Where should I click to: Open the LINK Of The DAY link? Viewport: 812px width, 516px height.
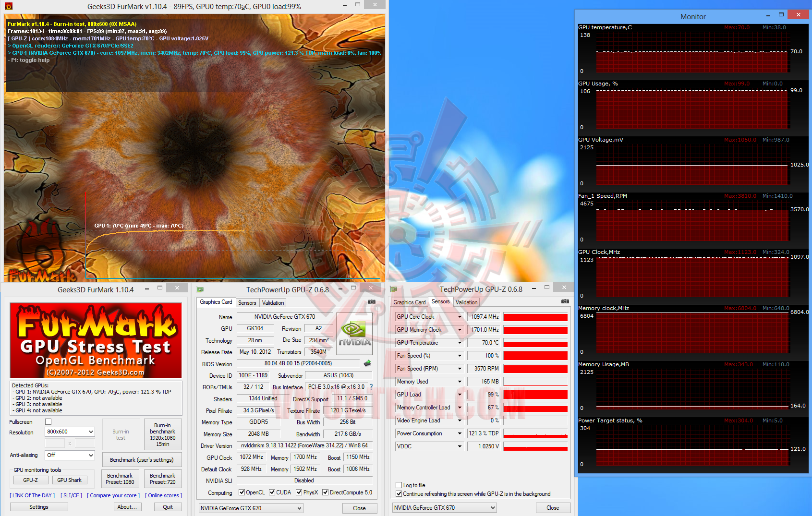[32, 495]
